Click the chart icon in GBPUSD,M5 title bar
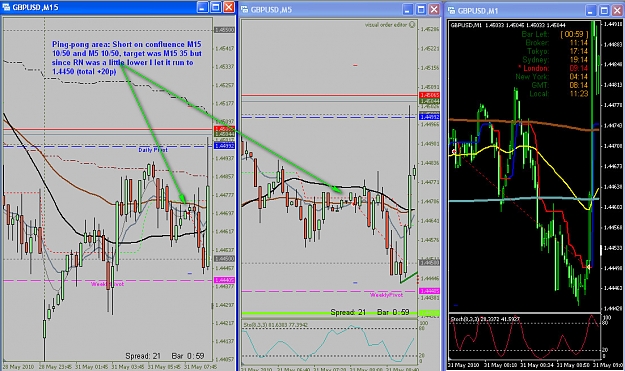Viewport: 625px width, 371px height. tap(245, 9)
